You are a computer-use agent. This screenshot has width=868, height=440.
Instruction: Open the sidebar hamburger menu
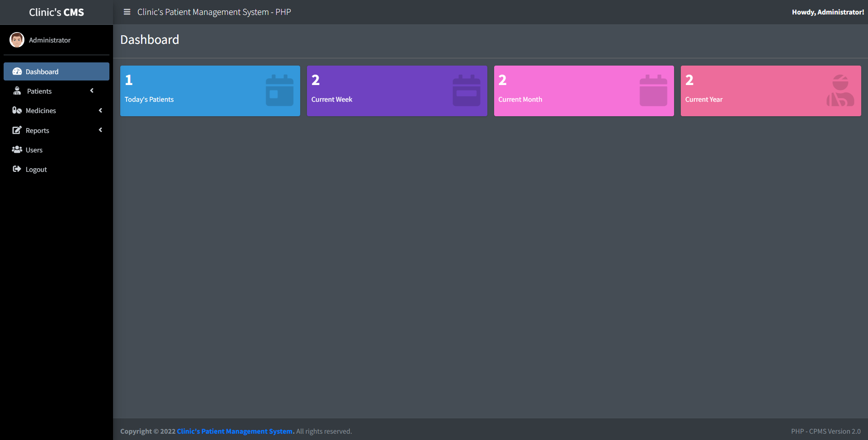tap(127, 12)
